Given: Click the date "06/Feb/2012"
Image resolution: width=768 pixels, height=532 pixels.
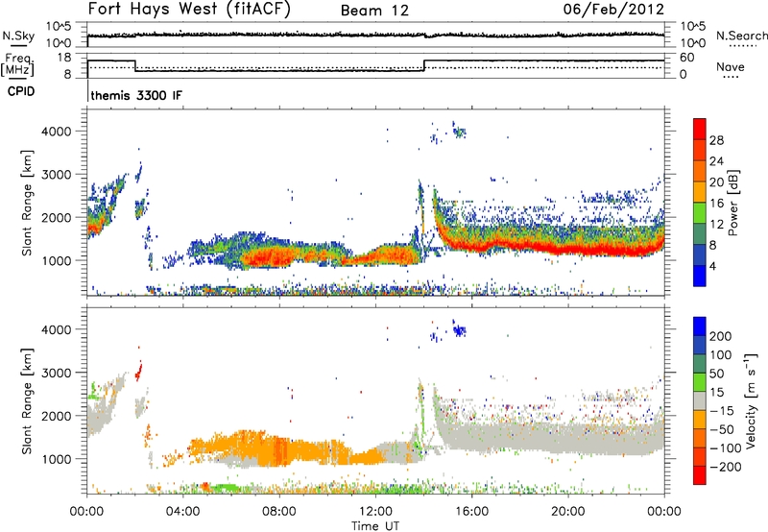Looking at the screenshot, I should (x=613, y=10).
